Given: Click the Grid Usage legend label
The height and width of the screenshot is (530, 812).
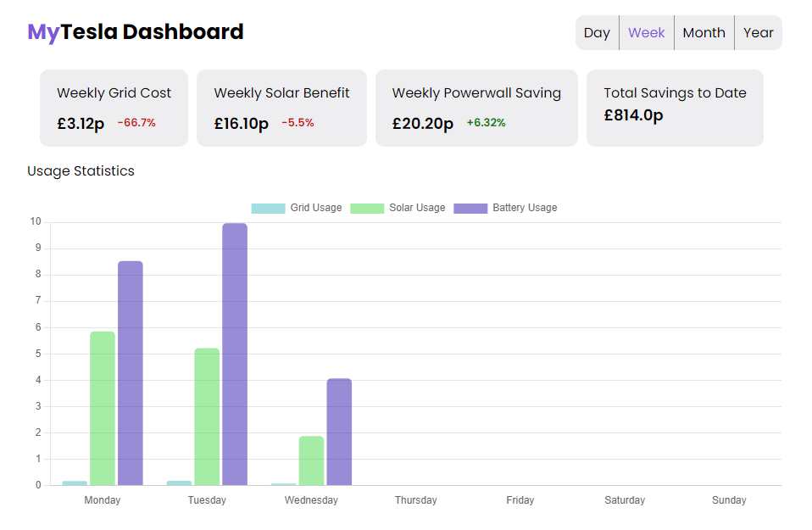Looking at the screenshot, I should pyautogui.click(x=316, y=208).
